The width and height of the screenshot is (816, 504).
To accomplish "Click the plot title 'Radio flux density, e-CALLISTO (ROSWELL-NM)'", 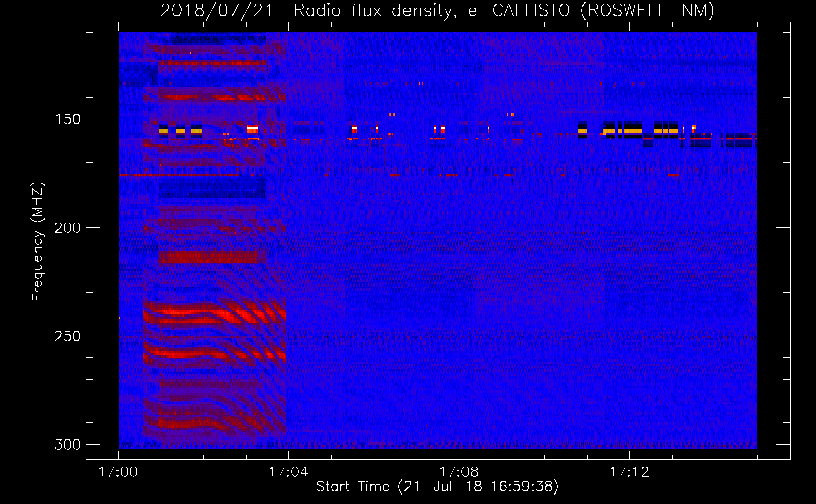I will pyautogui.click(x=503, y=10).
